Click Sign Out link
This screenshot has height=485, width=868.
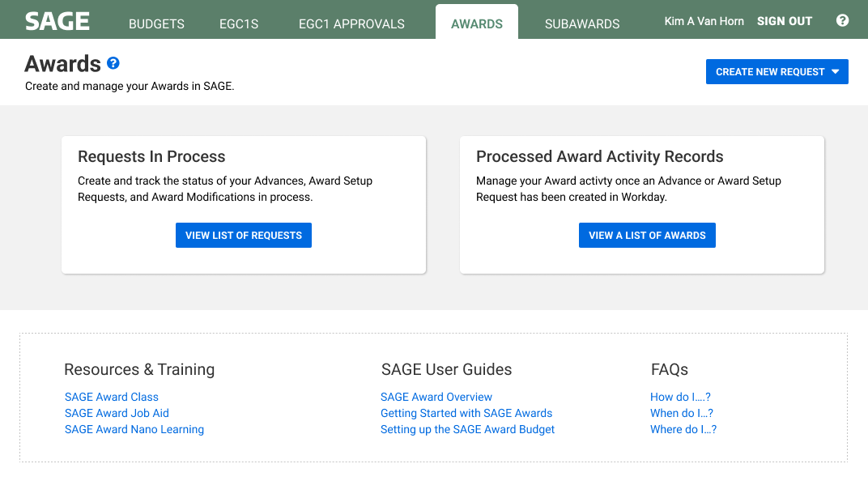coord(784,21)
